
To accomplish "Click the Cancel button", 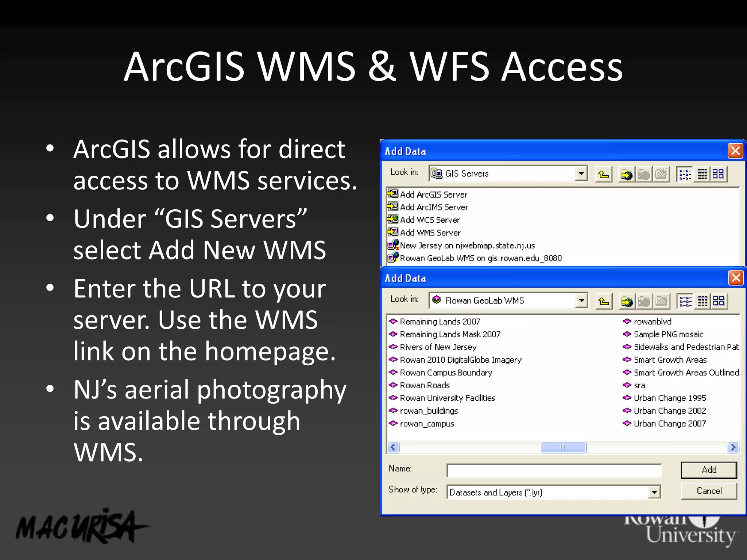I will coord(709,491).
